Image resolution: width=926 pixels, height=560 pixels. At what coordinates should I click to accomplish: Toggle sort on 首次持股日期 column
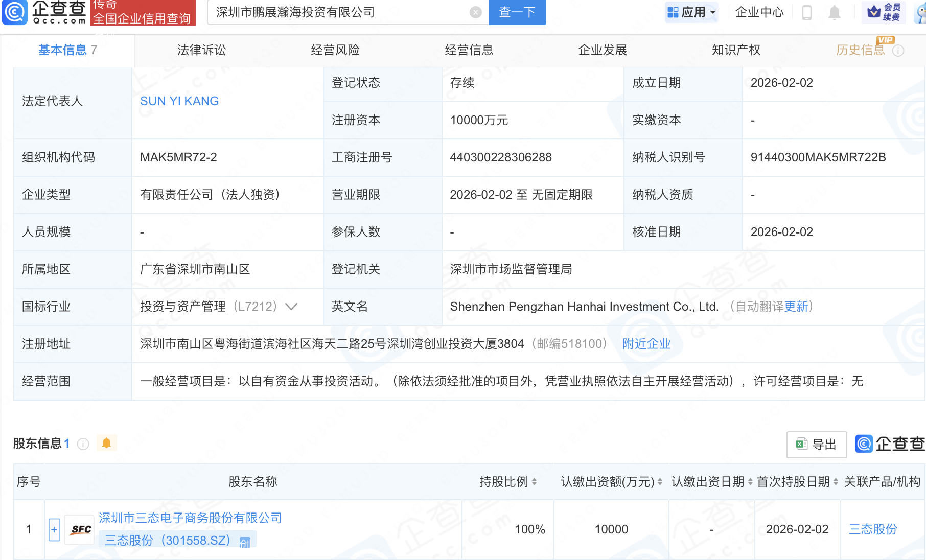point(835,481)
